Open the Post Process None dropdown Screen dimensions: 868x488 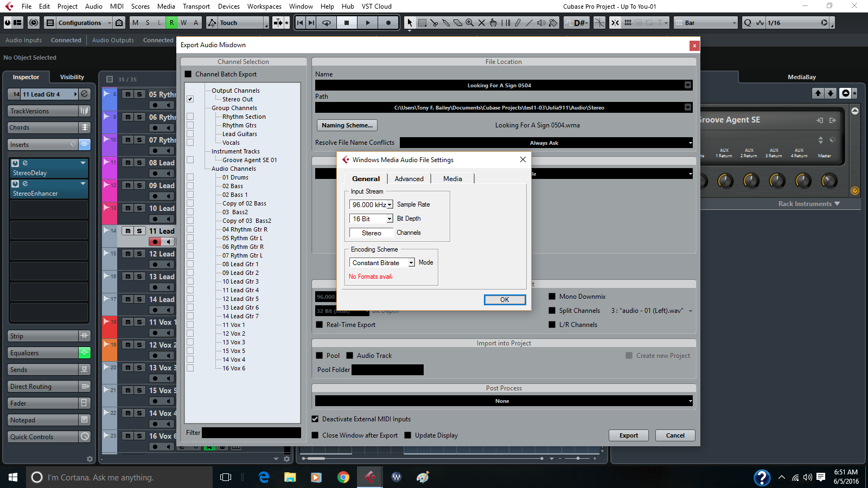tap(505, 401)
